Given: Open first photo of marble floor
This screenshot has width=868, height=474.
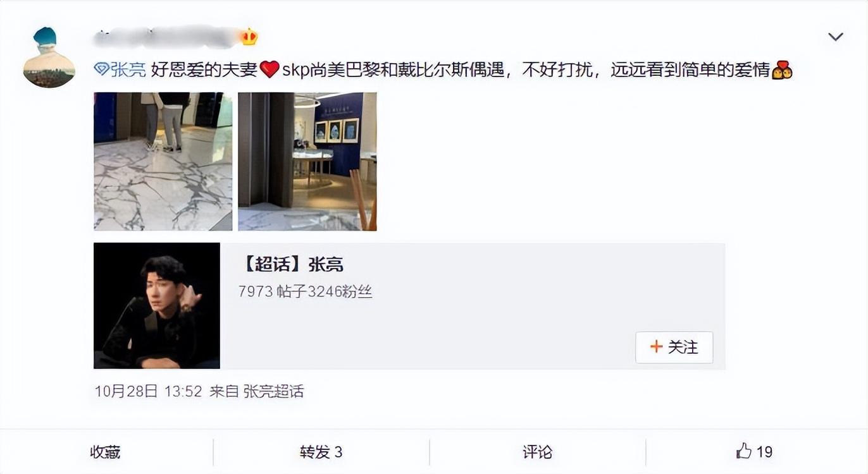Looking at the screenshot, I should pyautogui.click(x=163, y=161).
